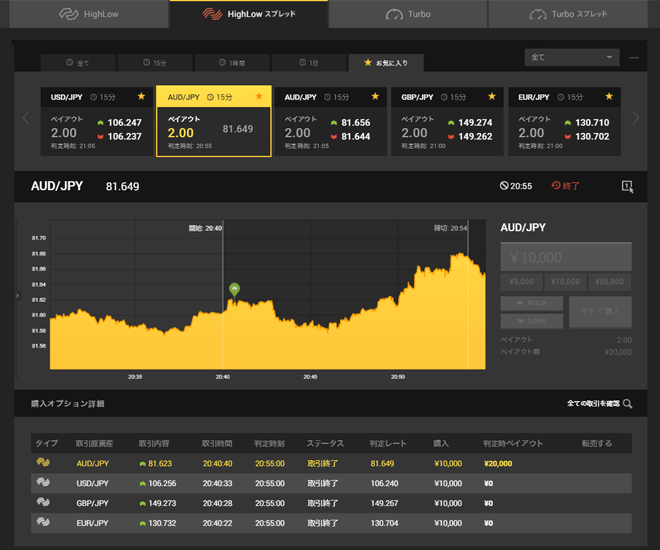Filter by 全て time tab
Viewport: 660px width, 550px height.
pyautogui.click(x=78, y=63)
